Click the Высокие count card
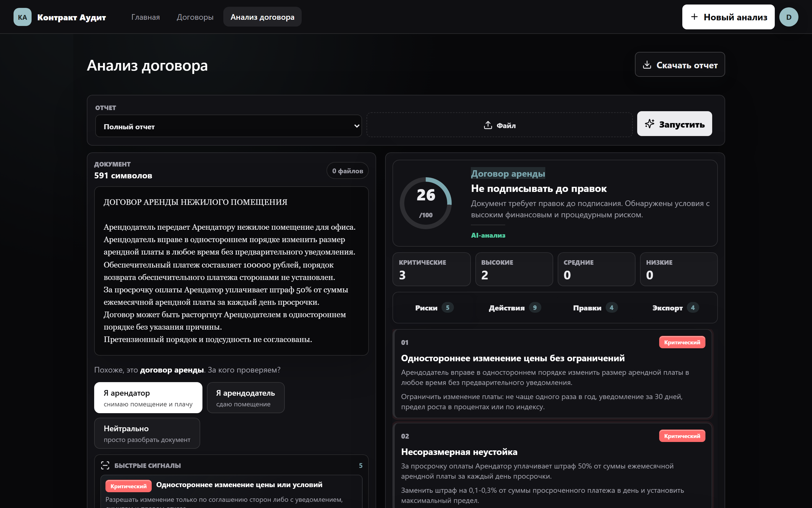The image size is (812, 508). [x=514, y=269]
